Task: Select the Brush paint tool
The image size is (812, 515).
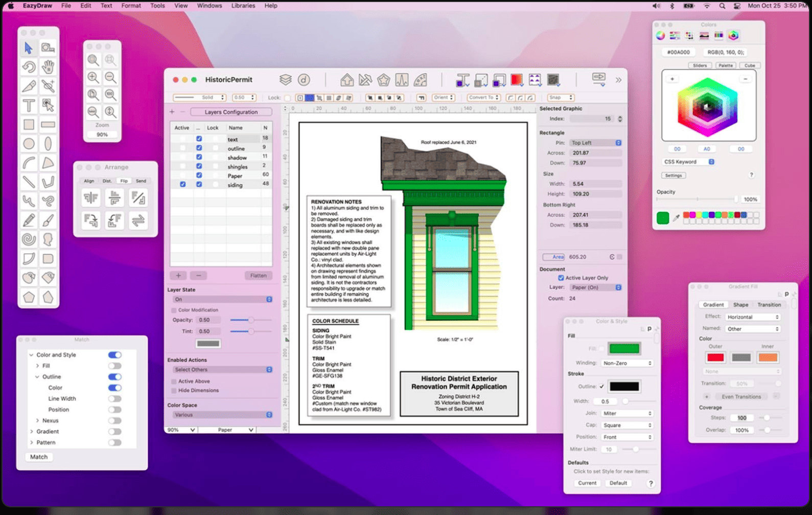Action: tap(48, 220)
